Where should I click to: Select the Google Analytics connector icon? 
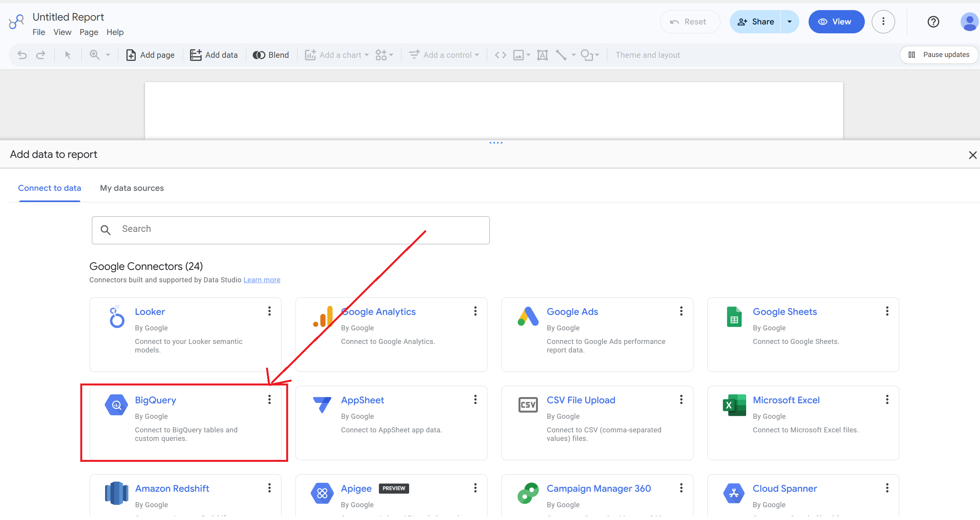coord(323,316)
